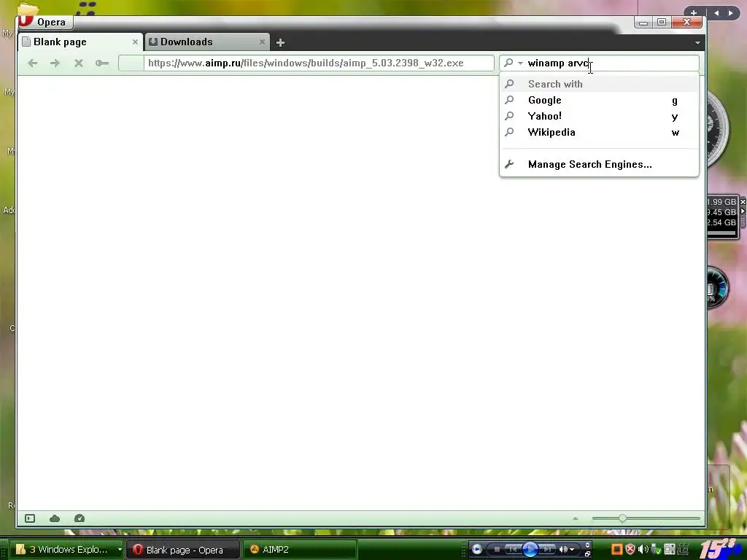Expand the Windows Explorer group arrow
Viewport: 747px width, 560px height.
tap(120, 550)
